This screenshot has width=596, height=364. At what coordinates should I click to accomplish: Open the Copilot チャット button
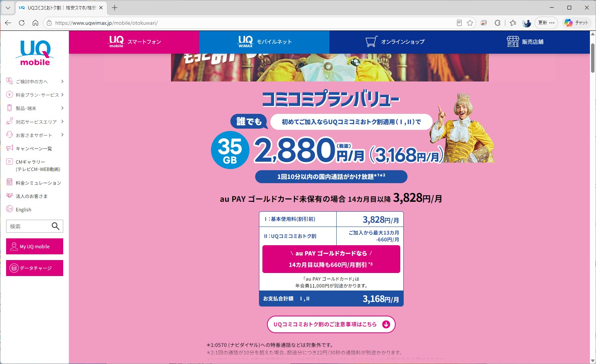point(577,23)
